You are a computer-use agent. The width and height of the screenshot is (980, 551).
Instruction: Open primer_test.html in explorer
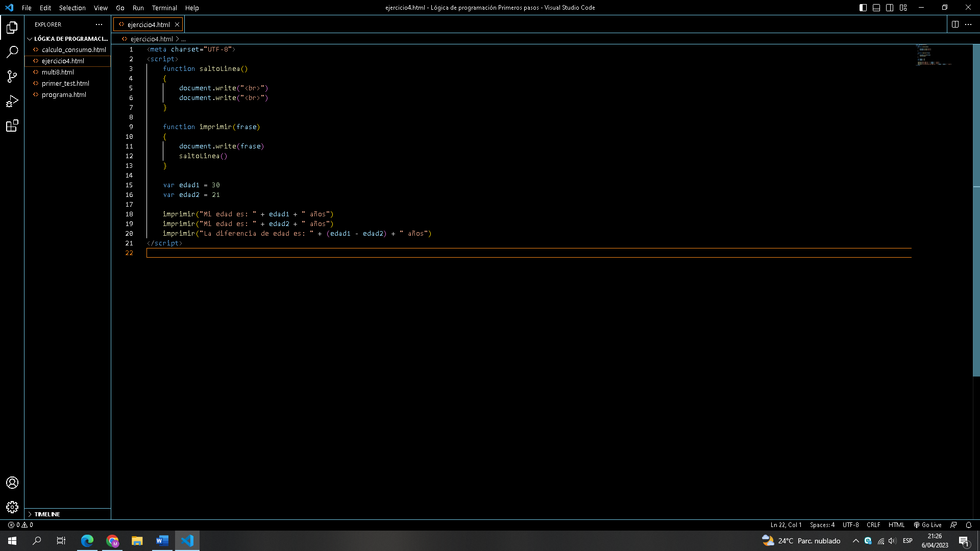coord(67,84)
